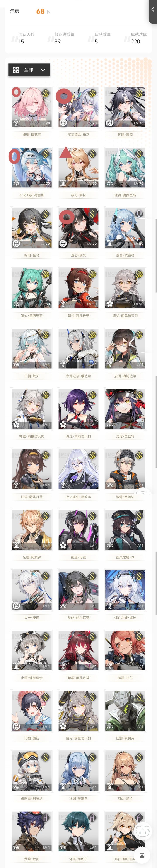This screenshot has height=868, width=157.
Task: Expand the 全部 filter chevron
Action: [43, 70]
